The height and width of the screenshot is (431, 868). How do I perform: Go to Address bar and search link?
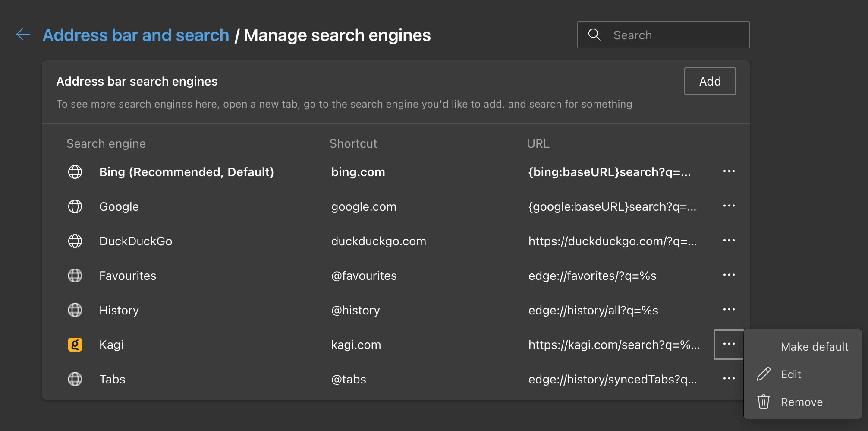136,35
